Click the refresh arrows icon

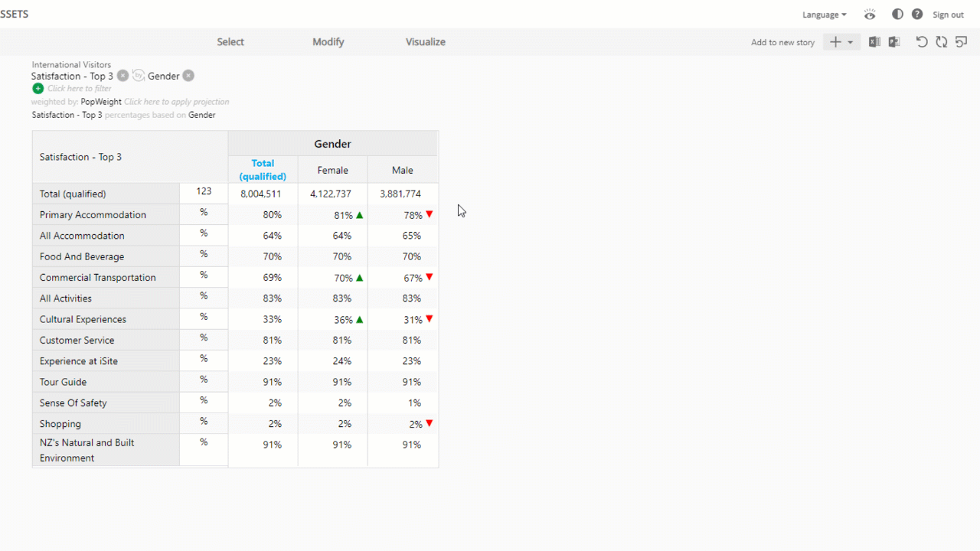tap(941, 42)
